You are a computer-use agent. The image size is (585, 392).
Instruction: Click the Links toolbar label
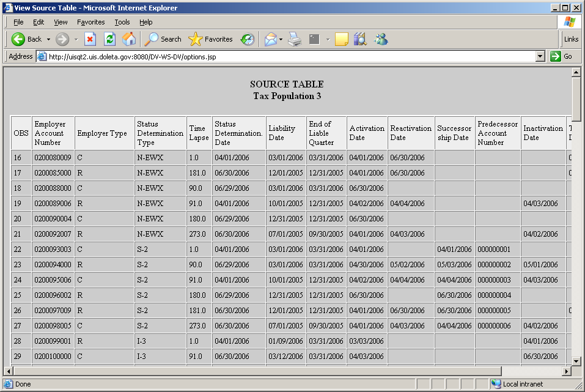pyautogui.click(x=571, y=39)
